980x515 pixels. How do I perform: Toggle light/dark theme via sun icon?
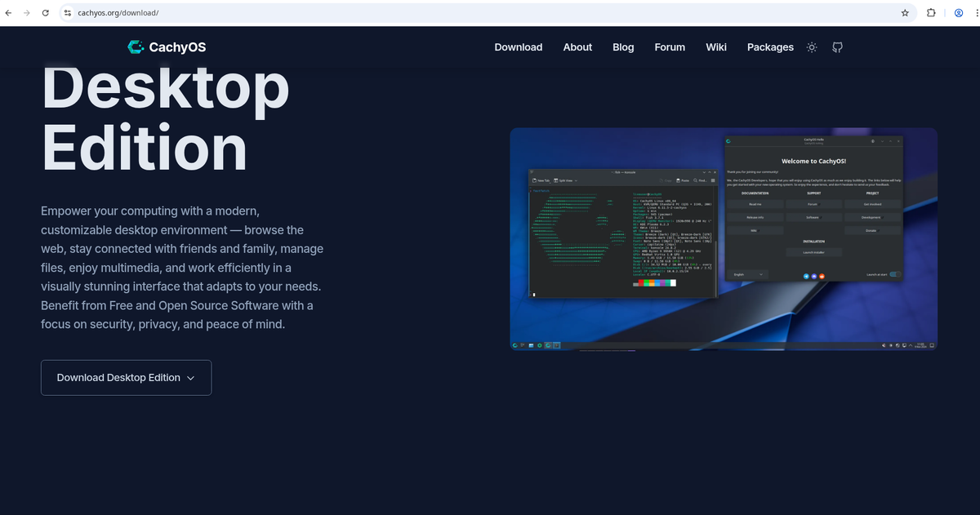click(811, 47)
